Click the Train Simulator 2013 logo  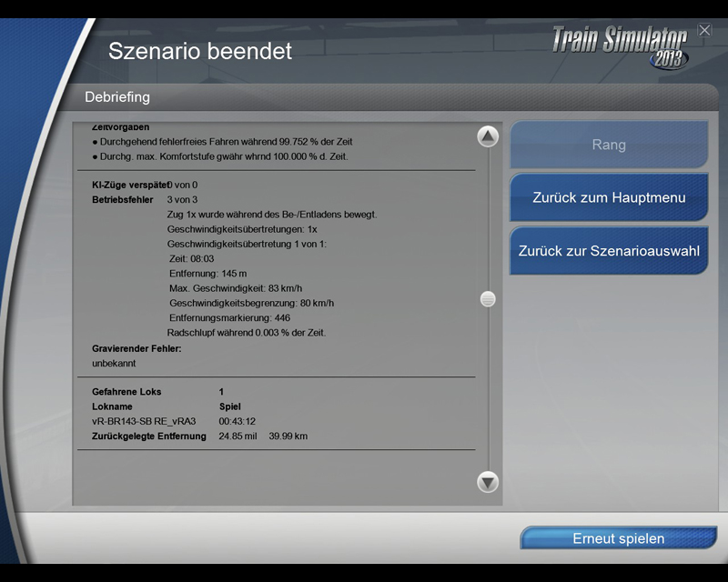pos(621,47)
